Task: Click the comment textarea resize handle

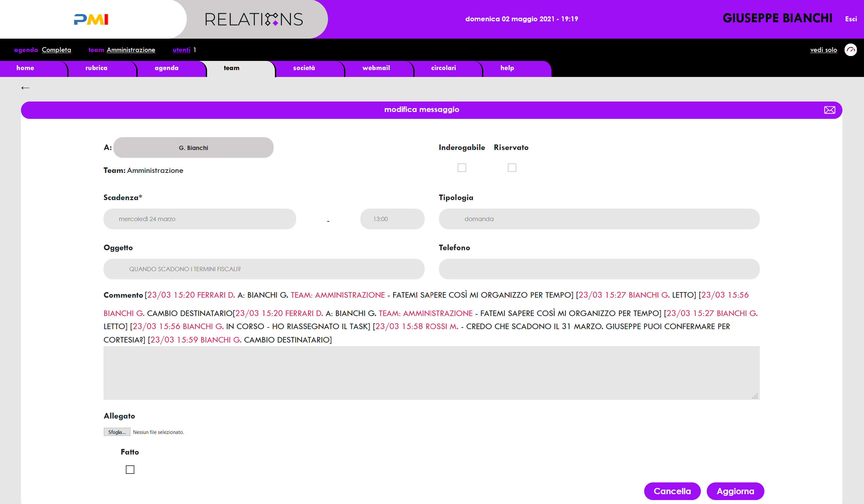Action: (755, 396)
